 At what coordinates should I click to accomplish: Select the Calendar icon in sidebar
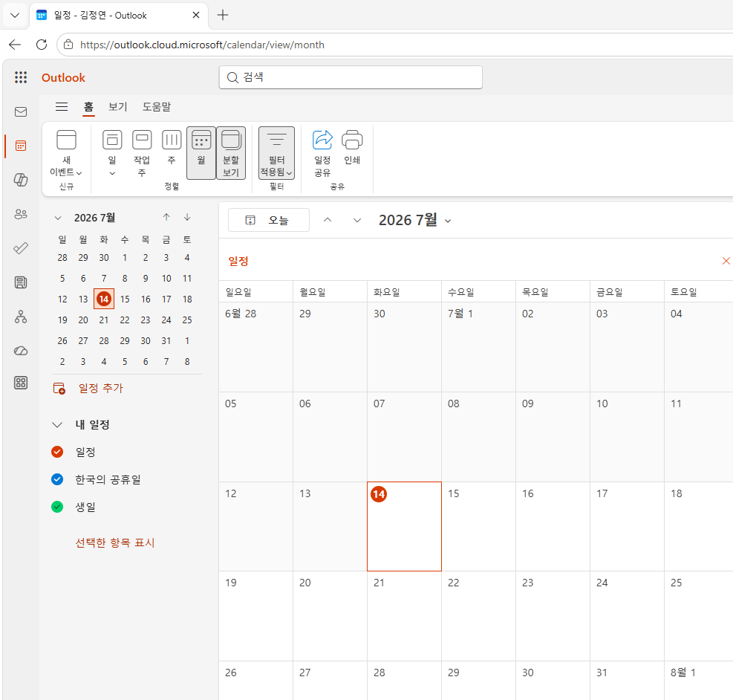click(21, 146)
